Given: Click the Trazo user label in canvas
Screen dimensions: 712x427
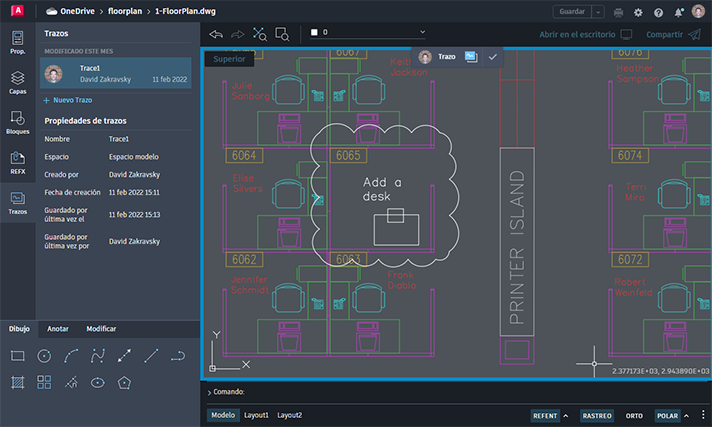Looking at the screenshot, I should [446, 57].
